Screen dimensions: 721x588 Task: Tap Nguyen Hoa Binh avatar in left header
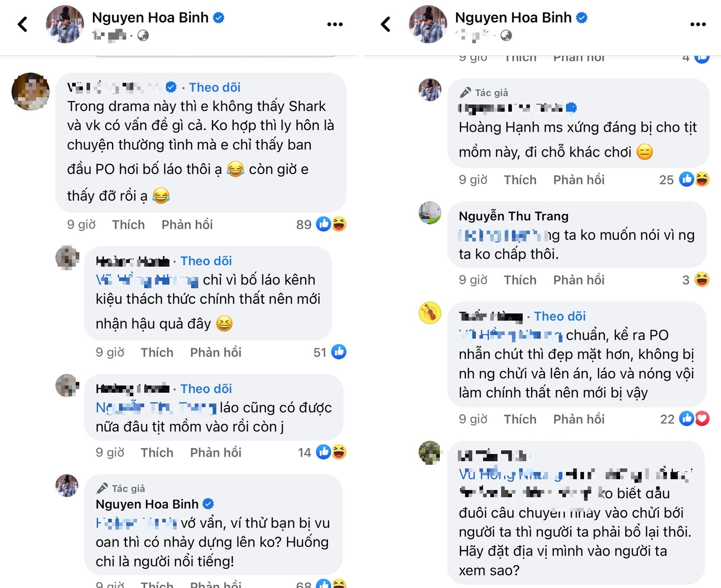click(65, 24)
